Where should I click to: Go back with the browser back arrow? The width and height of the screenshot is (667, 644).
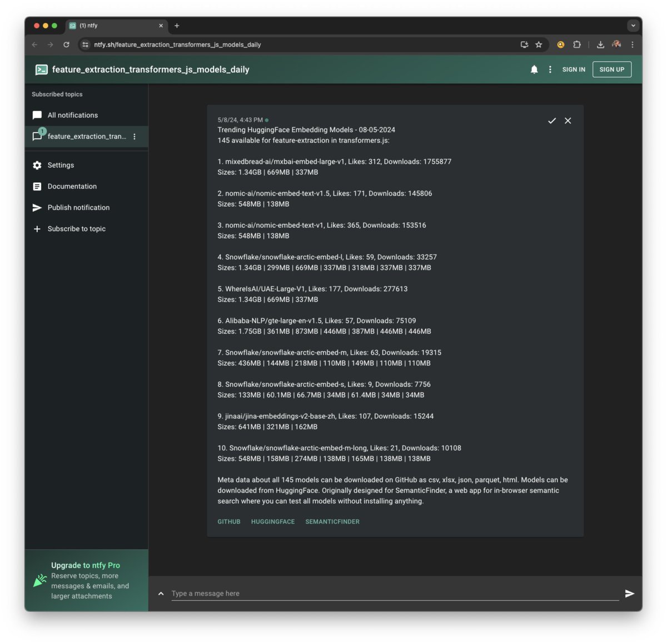pyautogui.click(x=34, y=44)
